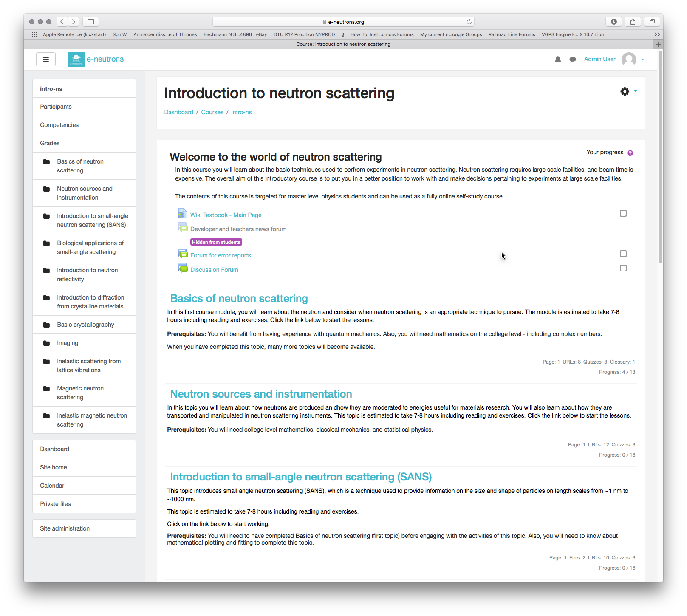Open the SpinW bookmark in the favorites bar
Screen dimensions: 687x616
click(x=119, y=34)
